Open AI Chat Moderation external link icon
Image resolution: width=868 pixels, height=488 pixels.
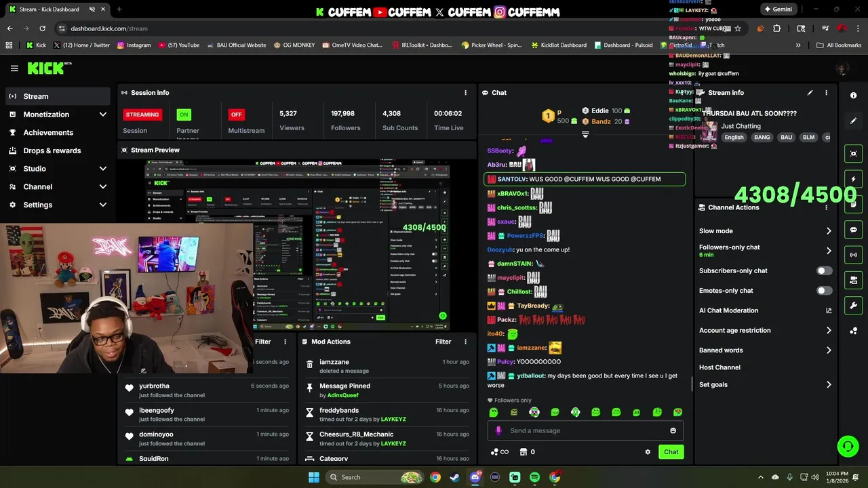829,310
